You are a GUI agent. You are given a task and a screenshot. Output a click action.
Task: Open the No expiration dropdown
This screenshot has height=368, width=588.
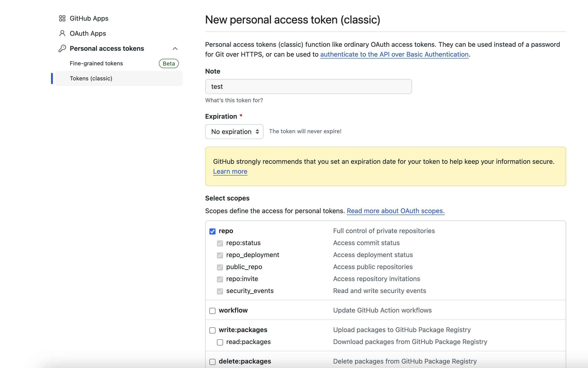[234, 132]
